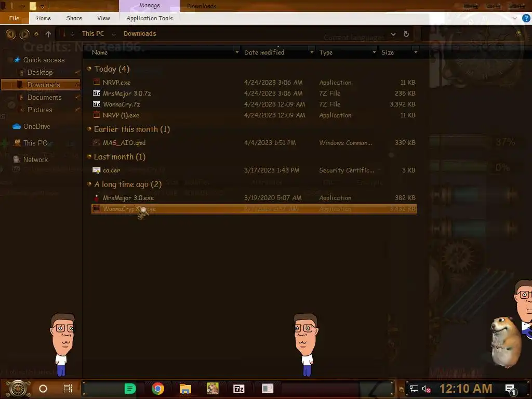Open Date modified filter dropdown
The image size is (532, 399).
coord(312,52)
